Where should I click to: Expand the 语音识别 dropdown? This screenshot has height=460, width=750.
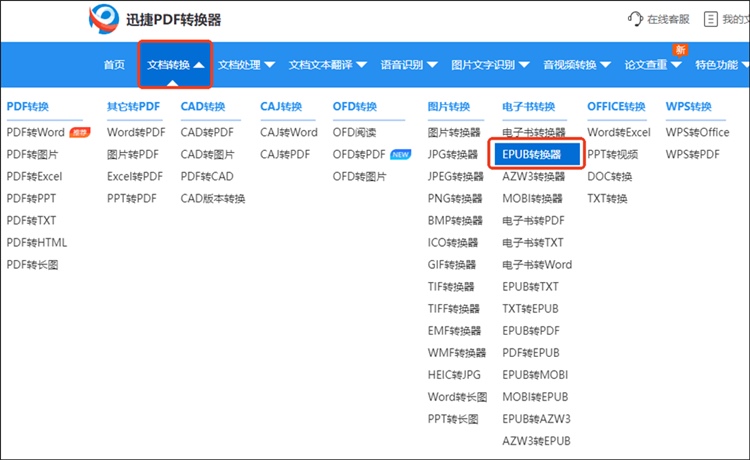tap(408, 65)
